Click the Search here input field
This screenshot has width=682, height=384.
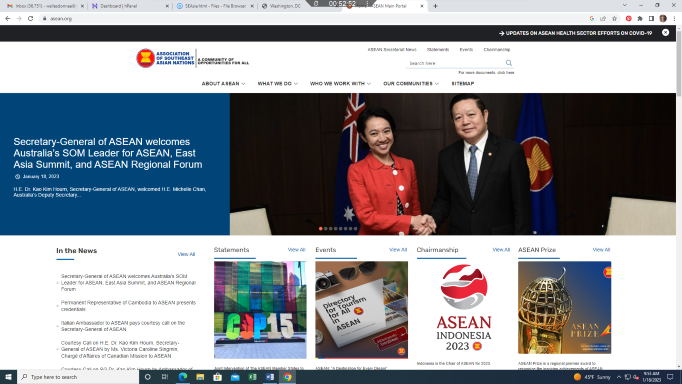click(x=456, y=63)
